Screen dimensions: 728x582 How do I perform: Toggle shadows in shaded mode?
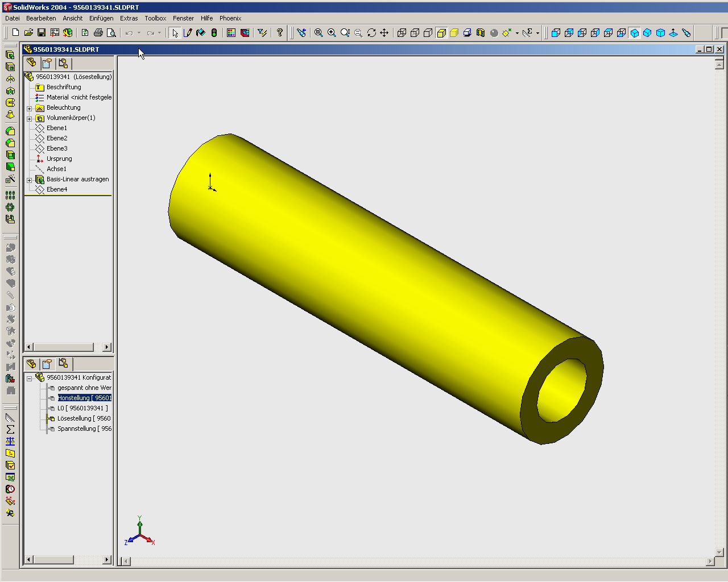pyautogui.click(x=468, y=33)
